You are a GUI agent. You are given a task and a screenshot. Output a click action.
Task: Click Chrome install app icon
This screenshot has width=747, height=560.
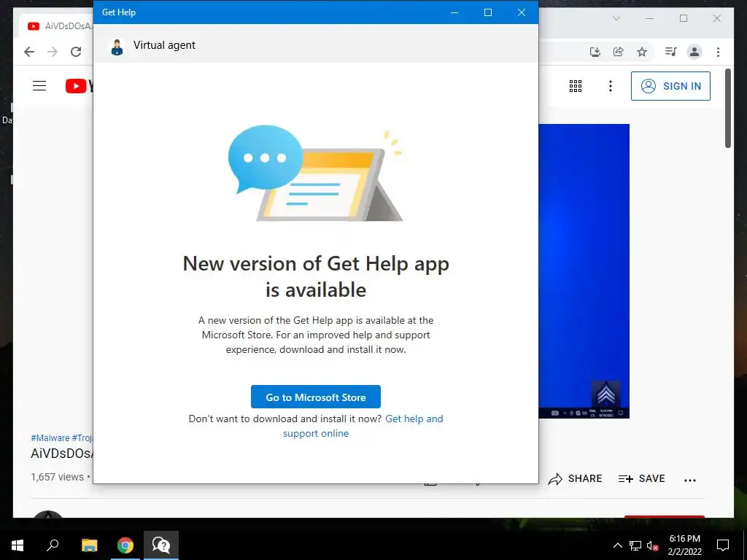click(x=595, y=52)
